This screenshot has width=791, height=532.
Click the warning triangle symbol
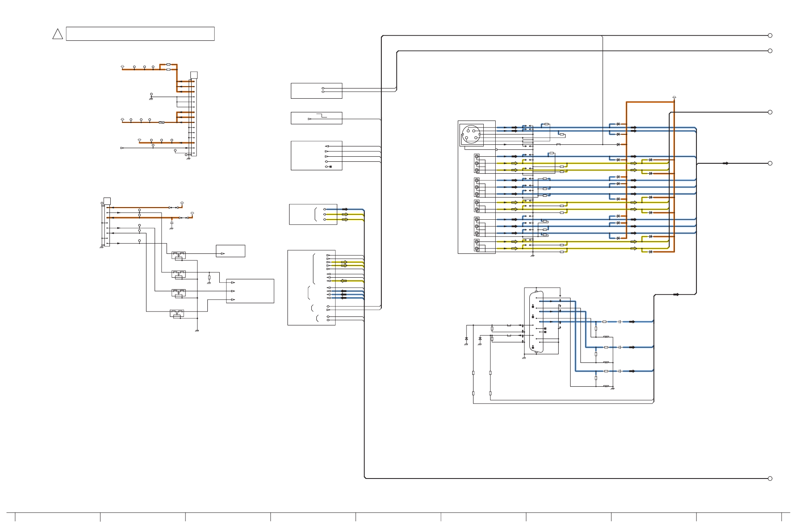click(58, 34)
